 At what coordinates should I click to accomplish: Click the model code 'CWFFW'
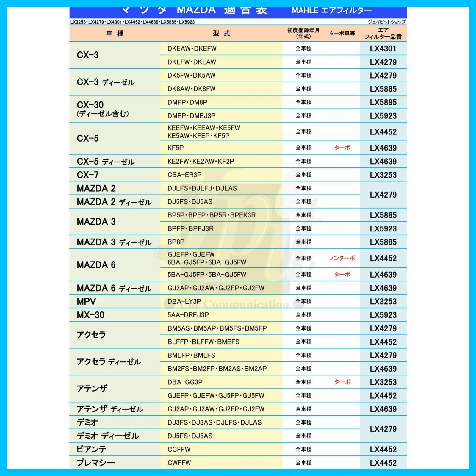[x=179, y=463]
